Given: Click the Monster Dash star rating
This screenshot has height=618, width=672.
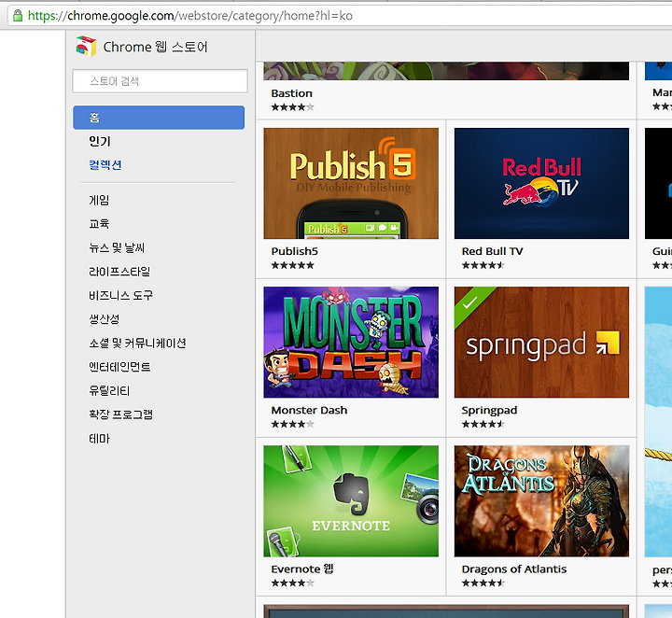Looking at the screenshot, I should tap(292, 424).
